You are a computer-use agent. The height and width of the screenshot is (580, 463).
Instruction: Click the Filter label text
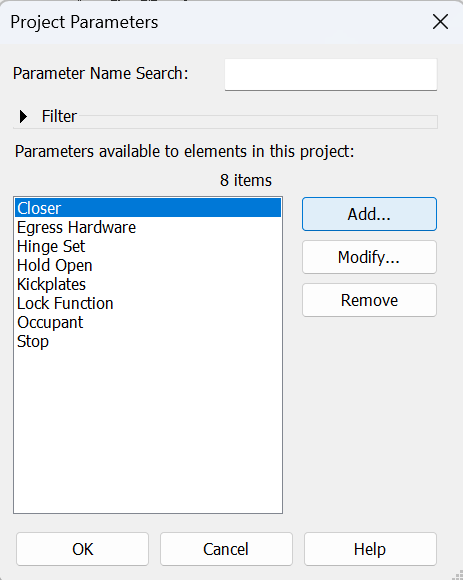point(59,117)
